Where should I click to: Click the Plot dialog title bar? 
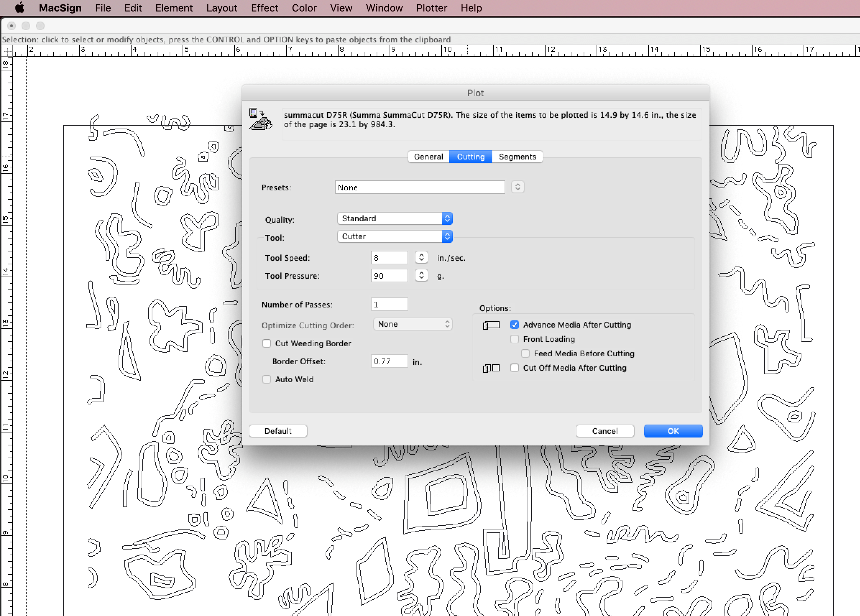pos(475,93)
